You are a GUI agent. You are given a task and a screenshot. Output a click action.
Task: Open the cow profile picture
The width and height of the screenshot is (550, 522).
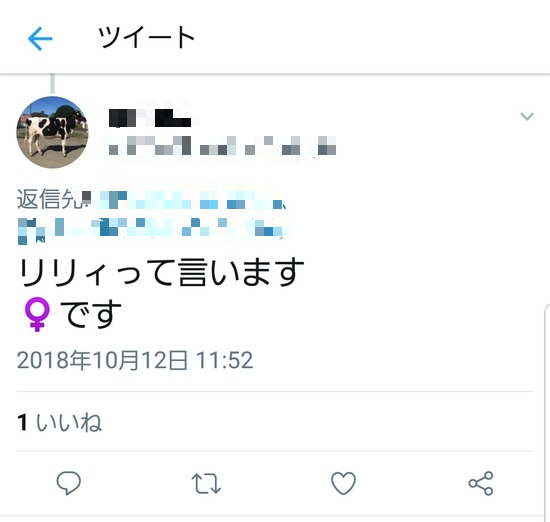coord(53,132)
